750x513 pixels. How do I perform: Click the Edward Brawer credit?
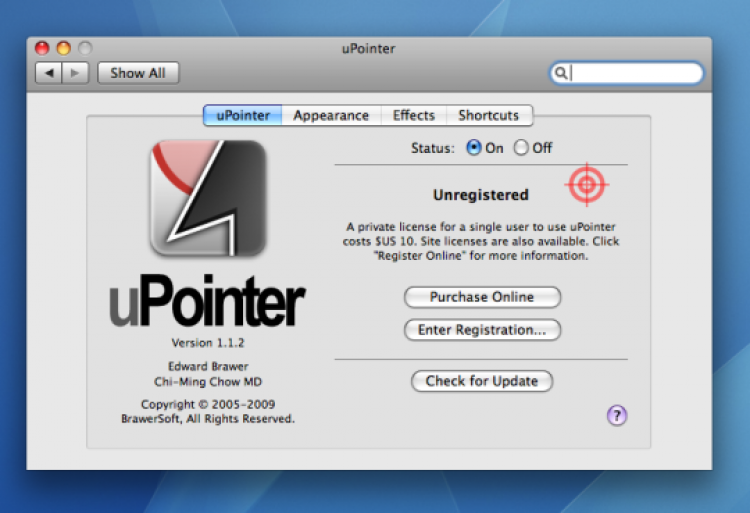coord(208,366)
